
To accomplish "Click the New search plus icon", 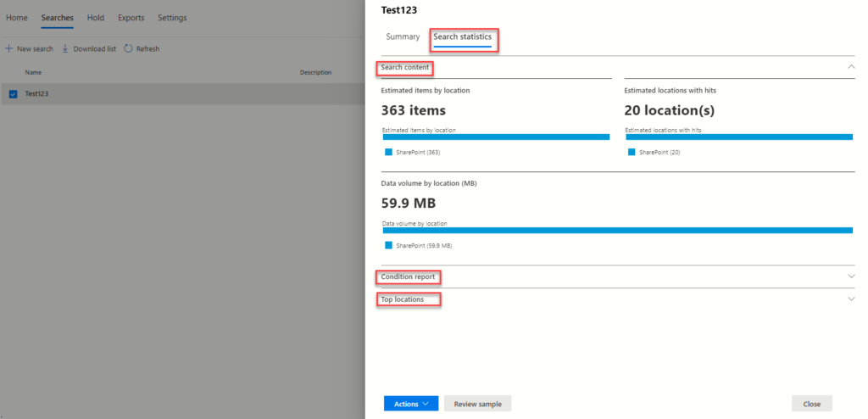I will [x=8, y=49].
